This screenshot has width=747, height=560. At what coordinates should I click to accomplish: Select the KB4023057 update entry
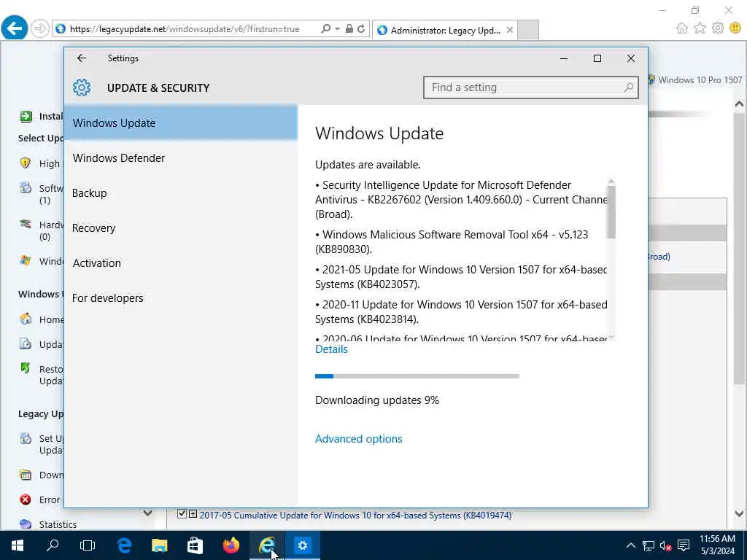461,276
